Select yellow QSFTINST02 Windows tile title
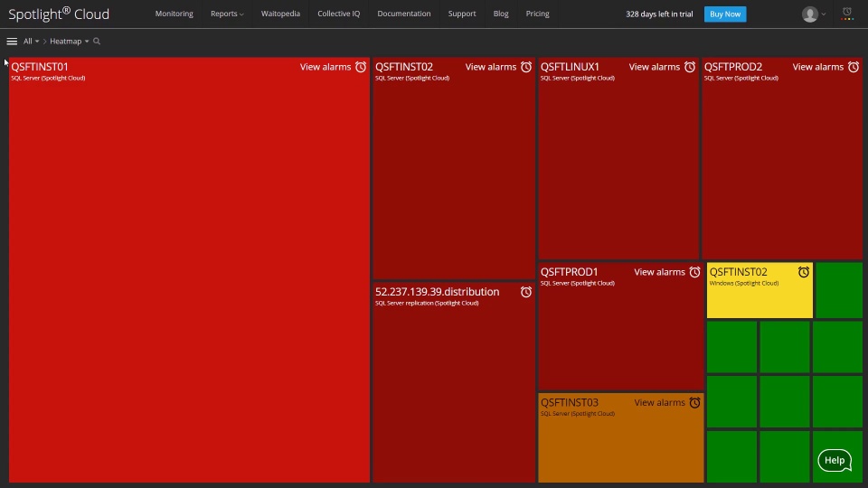868x488 pixels. click(739, 272)
